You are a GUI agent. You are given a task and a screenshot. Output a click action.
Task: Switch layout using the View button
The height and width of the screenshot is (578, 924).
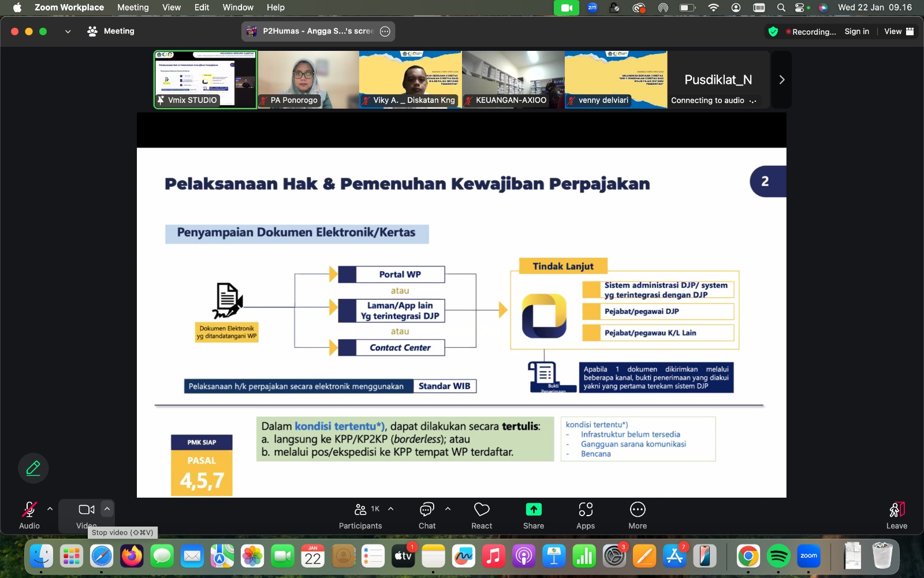[899, 31]
